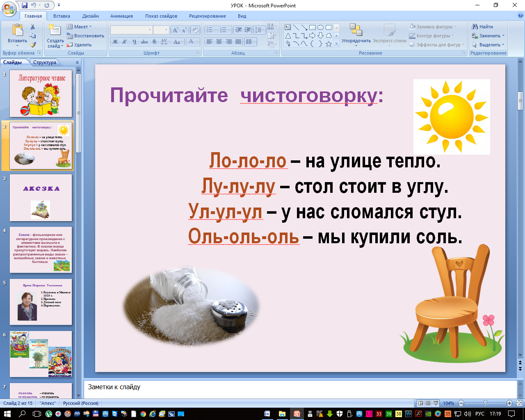The height and width of the screenshot is (420, 525).
Task: Expand the Выделить (Select) dropdown
Action: pyautogui.click(x=488, y=45)
